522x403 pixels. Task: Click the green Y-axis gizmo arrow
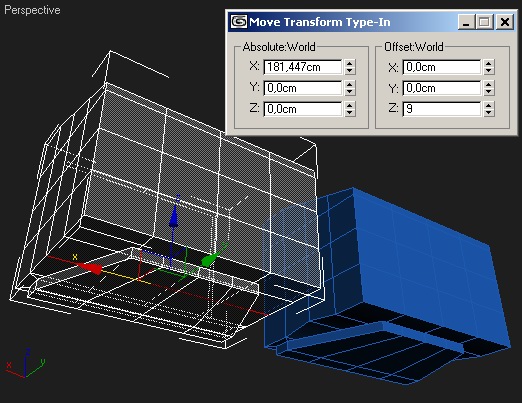coord(211,259)
